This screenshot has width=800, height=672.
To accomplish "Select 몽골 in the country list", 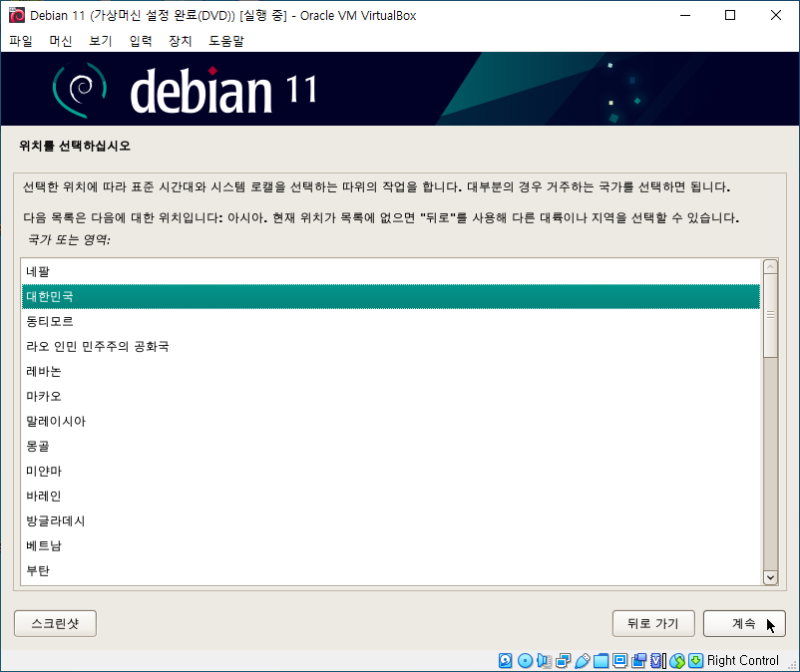I will pos(391,447).
